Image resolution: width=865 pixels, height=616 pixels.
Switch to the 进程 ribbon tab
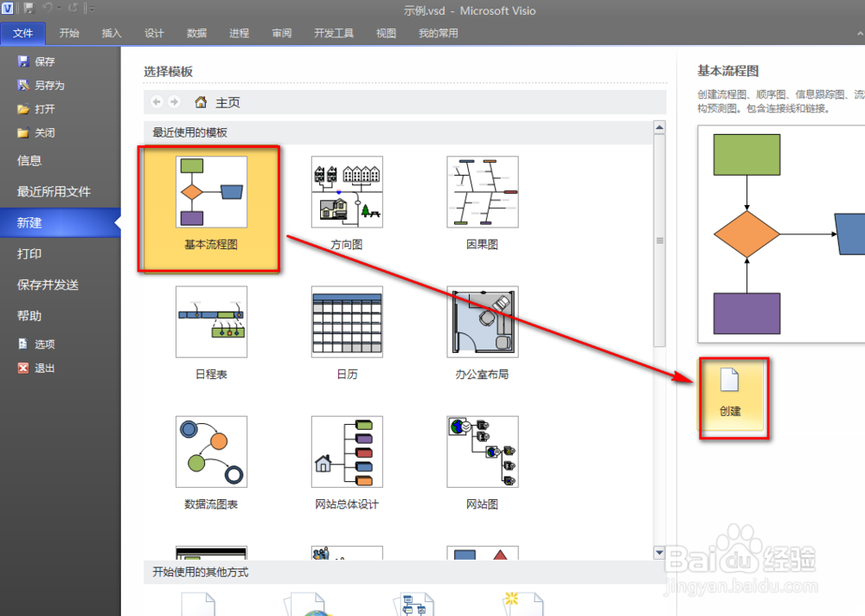pos(239,33)
